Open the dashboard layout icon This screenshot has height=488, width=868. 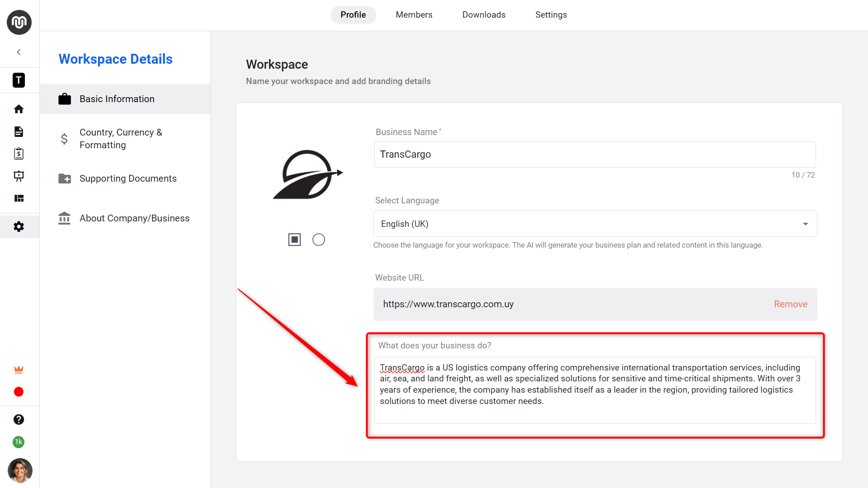[19, 198]
